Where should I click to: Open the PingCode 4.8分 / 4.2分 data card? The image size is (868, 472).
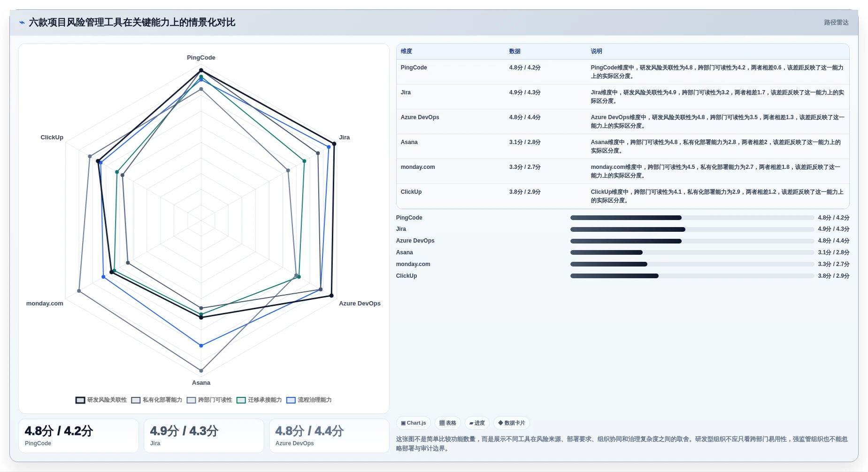(x=78, y=436)
